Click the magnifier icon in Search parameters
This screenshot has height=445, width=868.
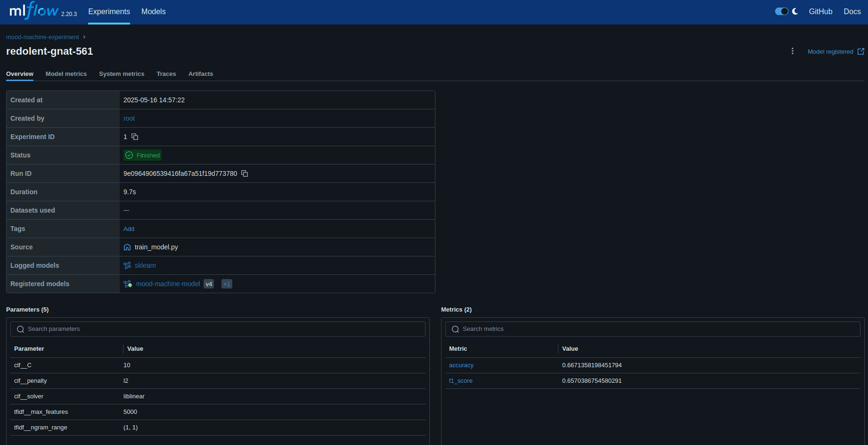coord(20,329)
